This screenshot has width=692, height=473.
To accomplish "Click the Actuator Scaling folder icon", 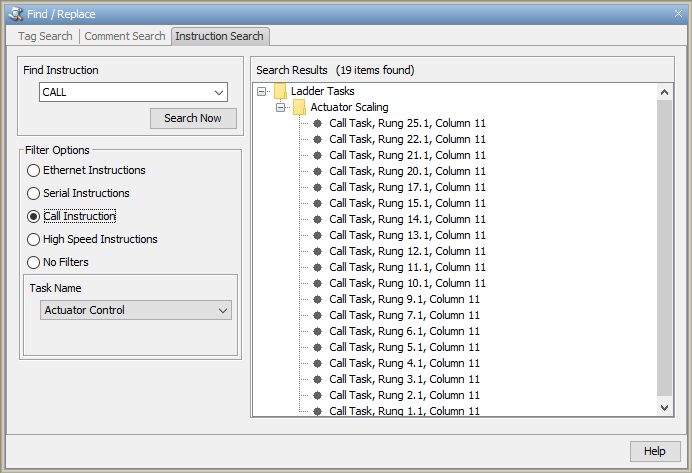I will 299,107.
